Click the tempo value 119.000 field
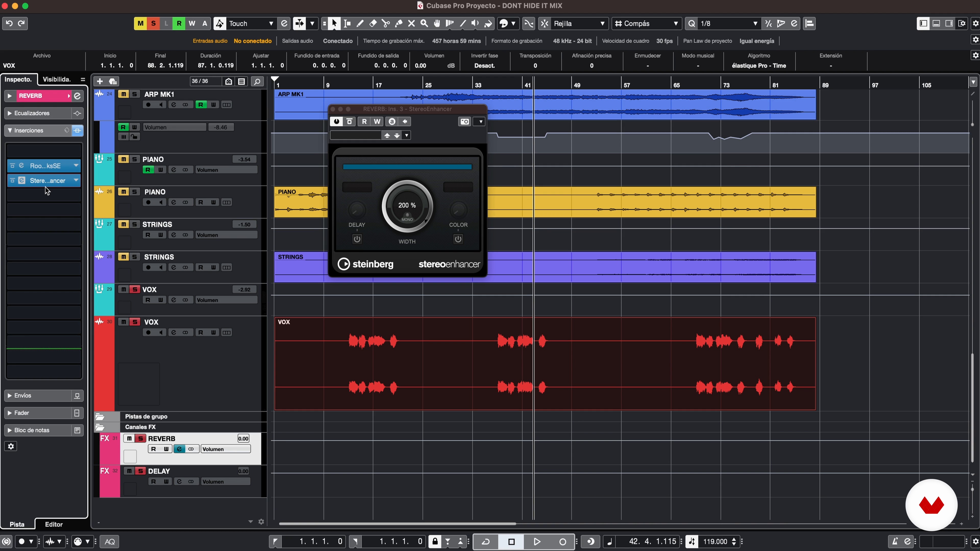This screenshot has width=980, height=551. [715, 542]
